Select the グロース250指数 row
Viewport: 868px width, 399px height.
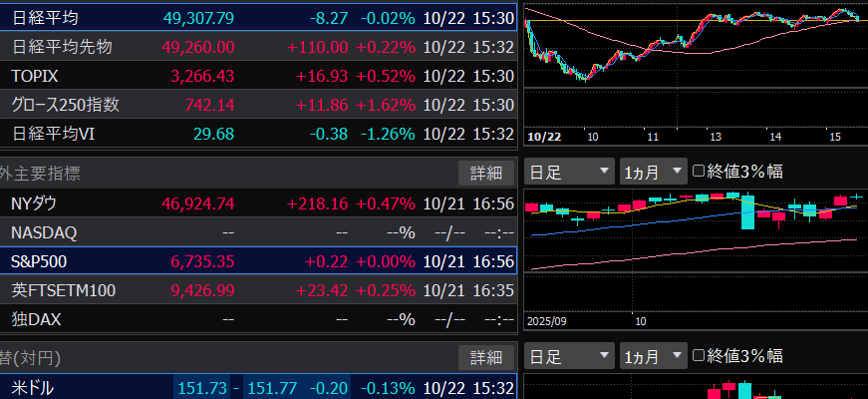[x=257, y=105]
